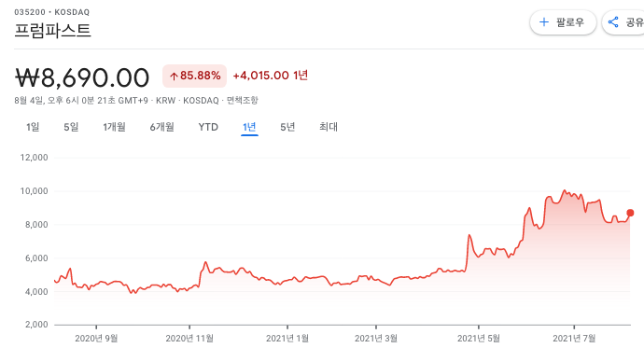Screen dimensions: 644x348
Task: Click the 12,000 y-axis label
Action: click(35, 158)
